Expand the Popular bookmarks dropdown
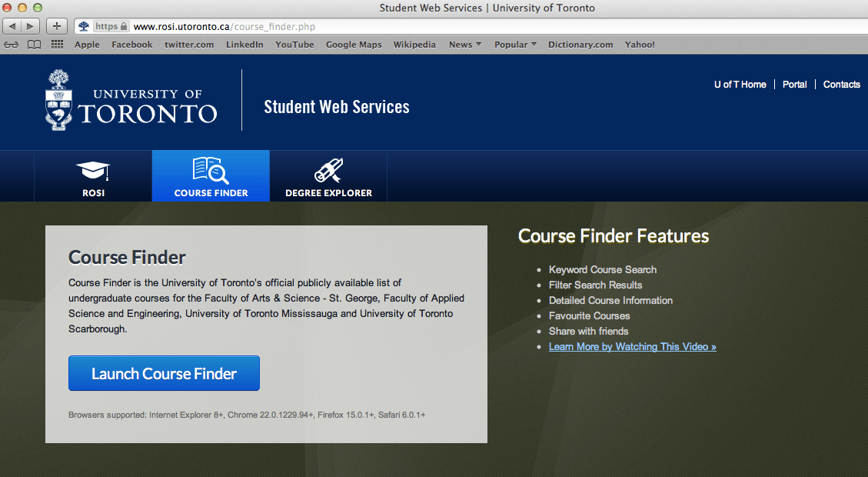868x477 pixels. pyautogui.click(x=515, y=45)
